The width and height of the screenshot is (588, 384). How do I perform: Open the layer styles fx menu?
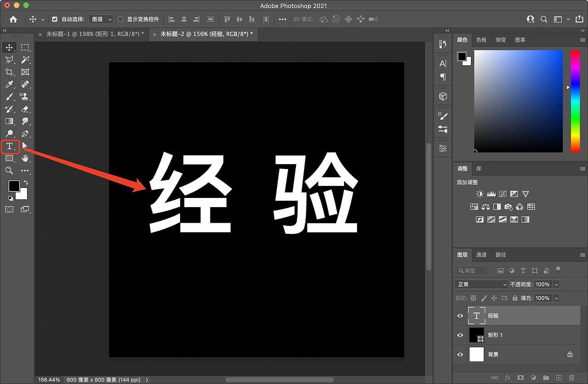[x=508, y=378]
